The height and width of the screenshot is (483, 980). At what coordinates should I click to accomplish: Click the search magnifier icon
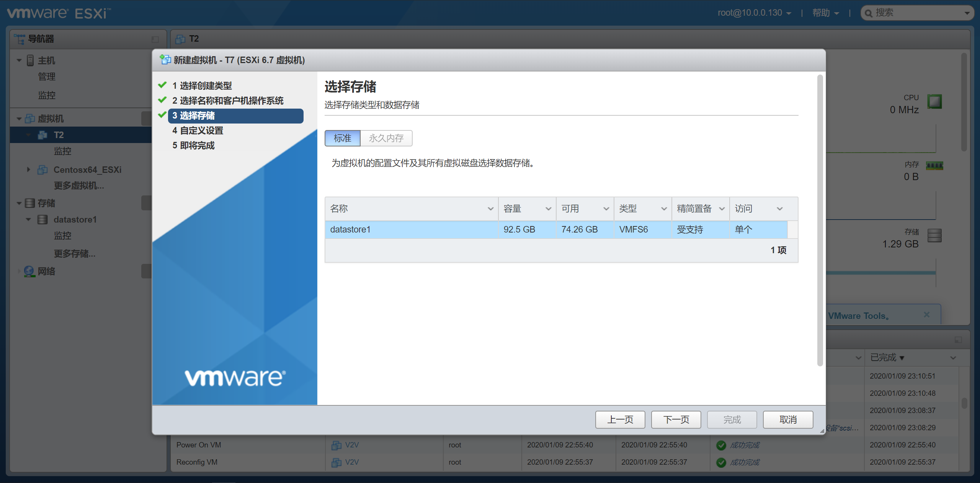pos(869,13)
